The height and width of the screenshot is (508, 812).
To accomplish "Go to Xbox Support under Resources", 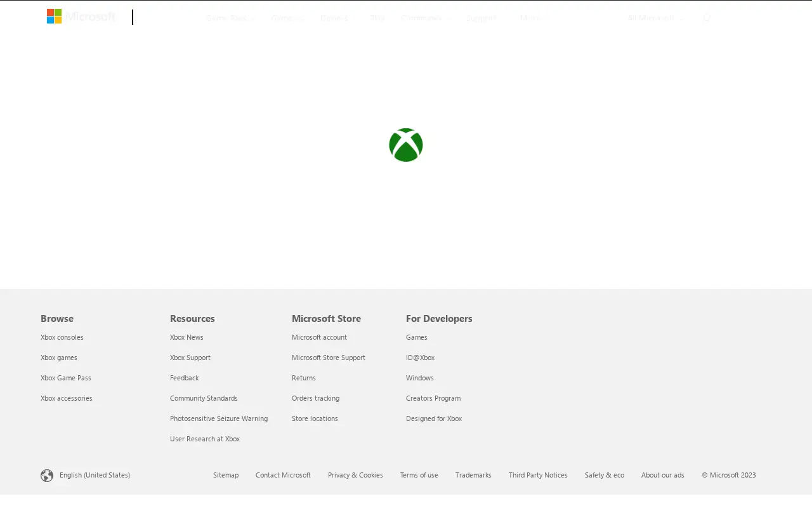I will coord(190,358).
